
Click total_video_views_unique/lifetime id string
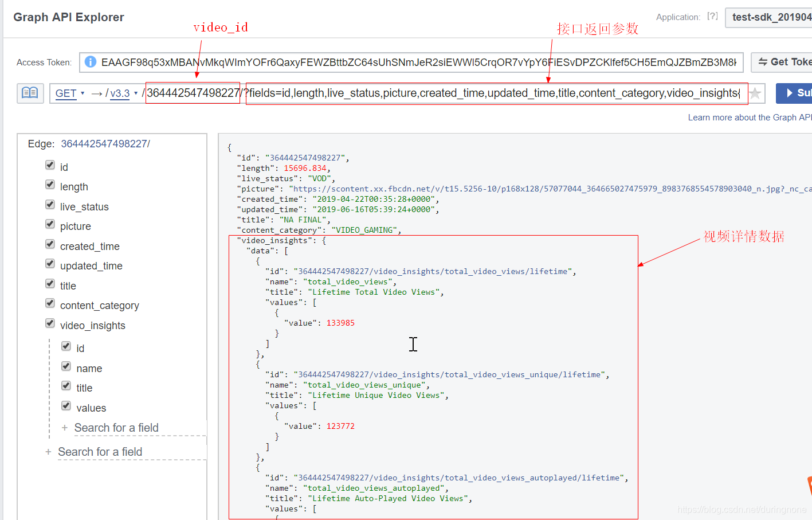pos(449,374)
